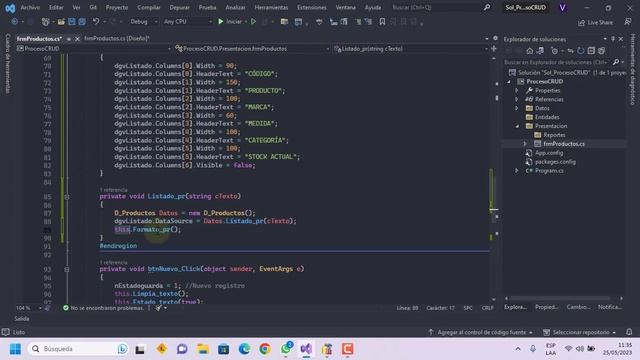
Task: Click the refresh icon in Solution Explorer
Action: 580,51
